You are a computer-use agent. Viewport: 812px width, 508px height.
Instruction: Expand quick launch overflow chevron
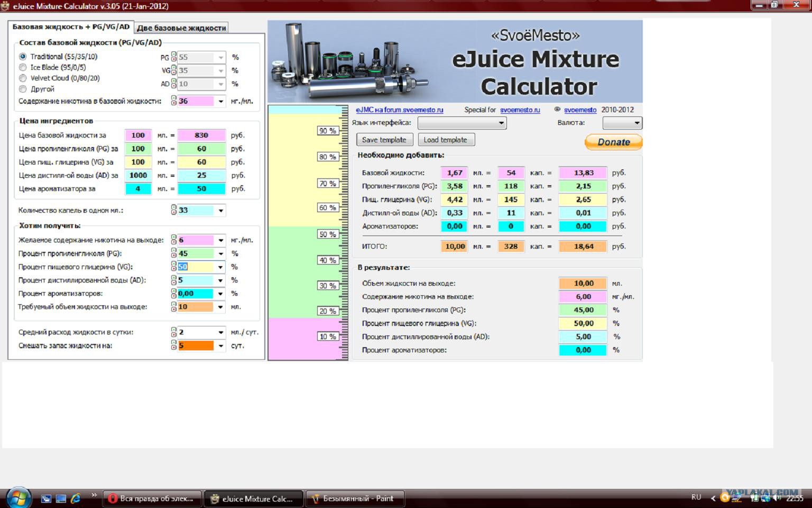click(94, 495)
